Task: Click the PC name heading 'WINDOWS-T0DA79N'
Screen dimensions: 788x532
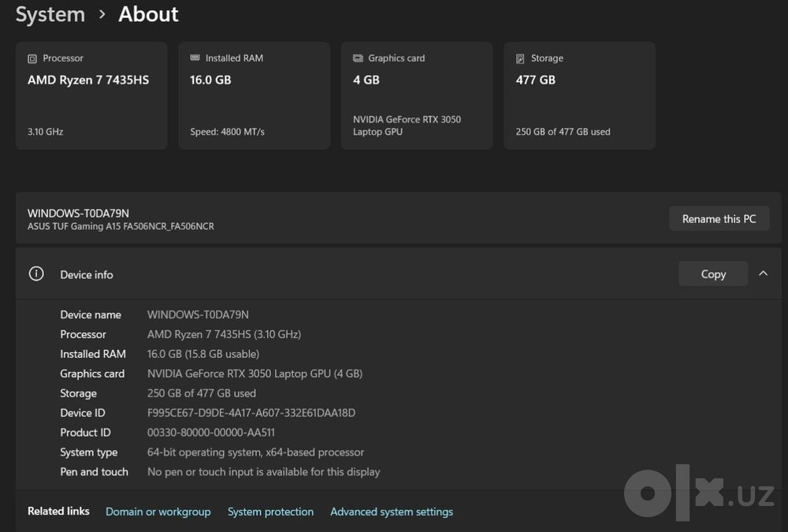Action: coord(78,214)
